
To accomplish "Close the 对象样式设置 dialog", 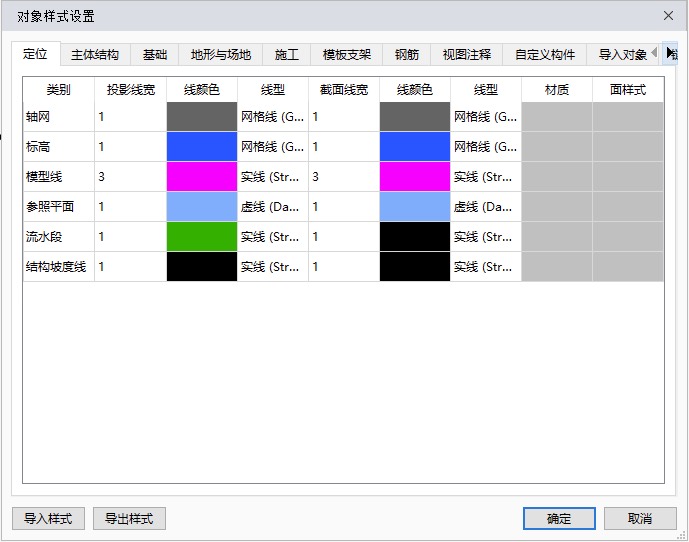I will [668, 16].
